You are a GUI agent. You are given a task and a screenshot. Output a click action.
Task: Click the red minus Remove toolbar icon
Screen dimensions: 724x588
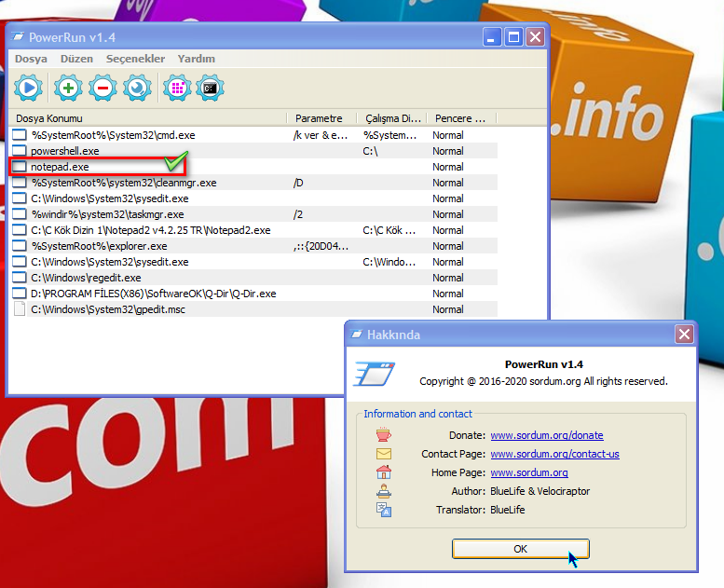102,88
